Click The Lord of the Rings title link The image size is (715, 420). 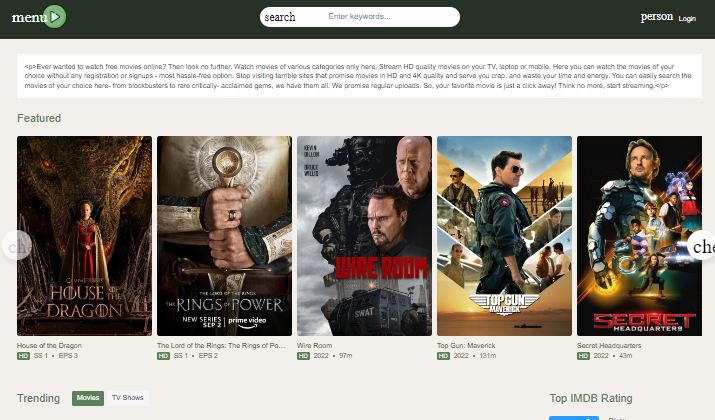221,346
